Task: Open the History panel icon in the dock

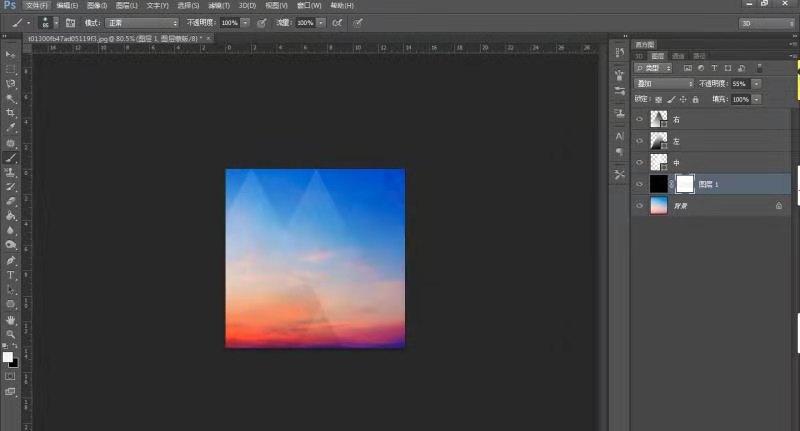Action: [x=619, y=53]
